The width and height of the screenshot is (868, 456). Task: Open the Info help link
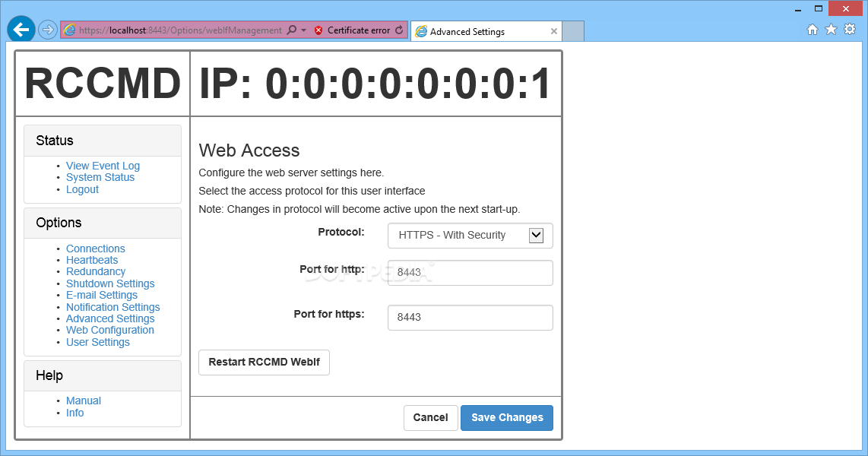tap(74, 413)
